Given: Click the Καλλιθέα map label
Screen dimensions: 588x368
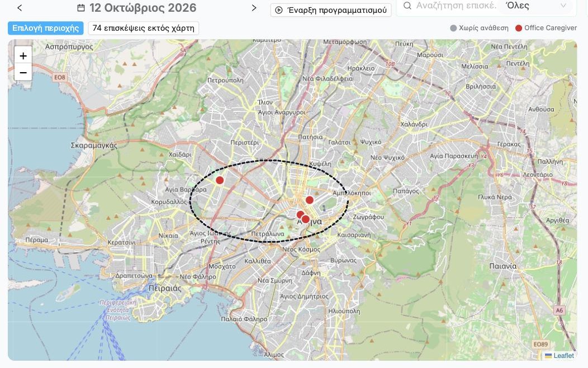Looking at the screenshot, I should [x=258, y=261].
